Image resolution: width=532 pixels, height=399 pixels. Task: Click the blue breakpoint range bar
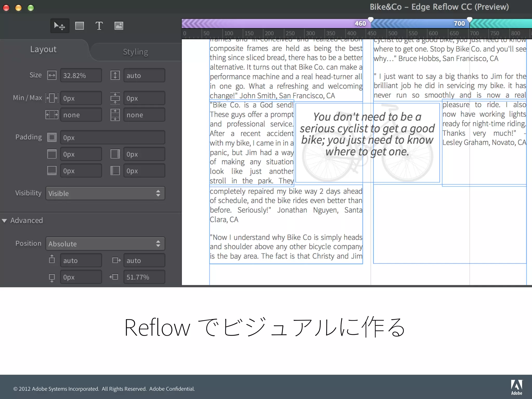[420, 23]
